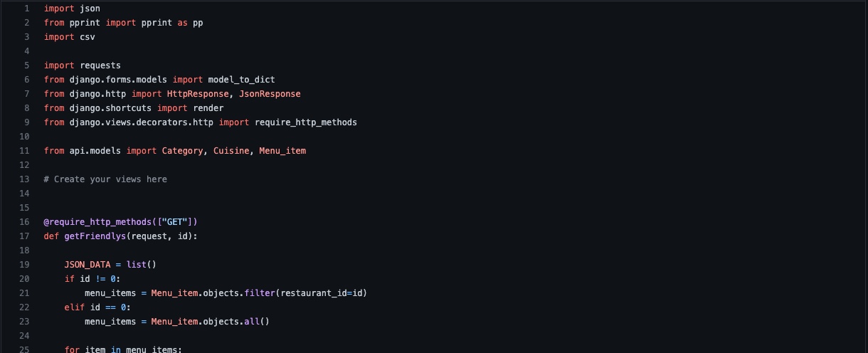868x353 pixels.
Task: Click the 'csv' module name
Action: 88,37
